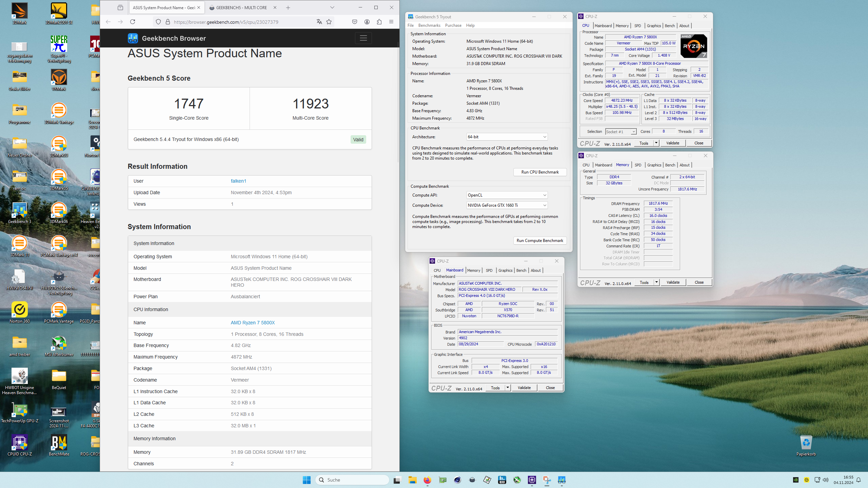Select SPD tab in CPU-Z CPU window
The height and width of the screenshot is (488, 868).
pyautogui.click(x=637, y=25)
